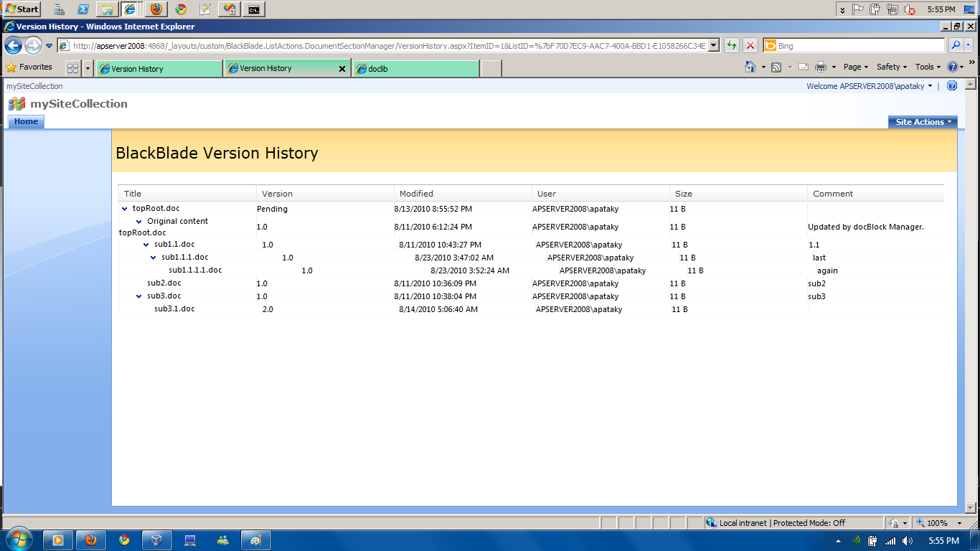The width and height of the screenshot is (980, 551).
Task: Click the IE Help question mark icon
Action: 953,67
